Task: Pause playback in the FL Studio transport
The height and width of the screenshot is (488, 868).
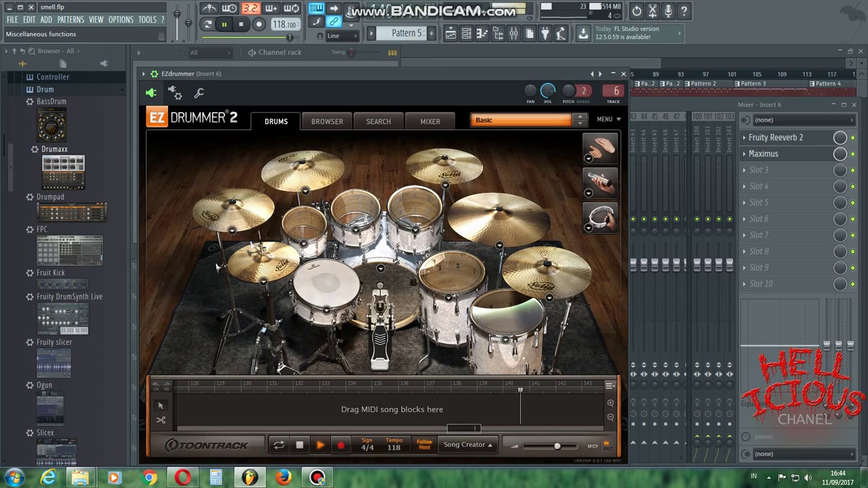Action: 224,24
